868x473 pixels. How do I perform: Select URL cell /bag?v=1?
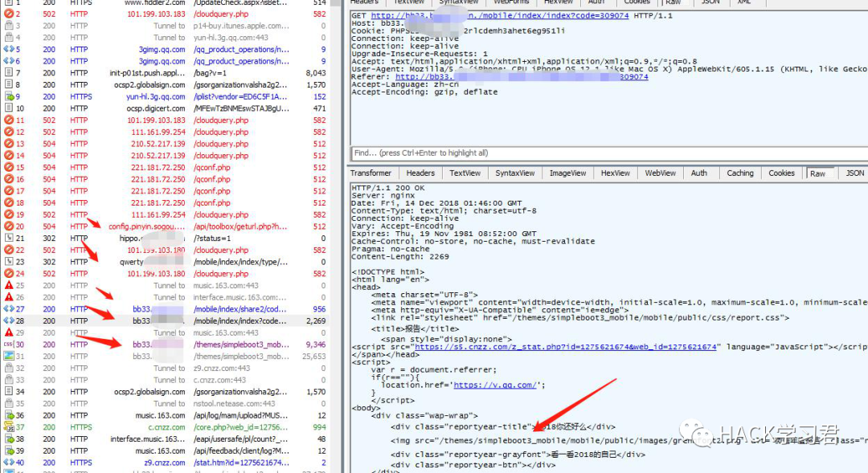(210, 72)
